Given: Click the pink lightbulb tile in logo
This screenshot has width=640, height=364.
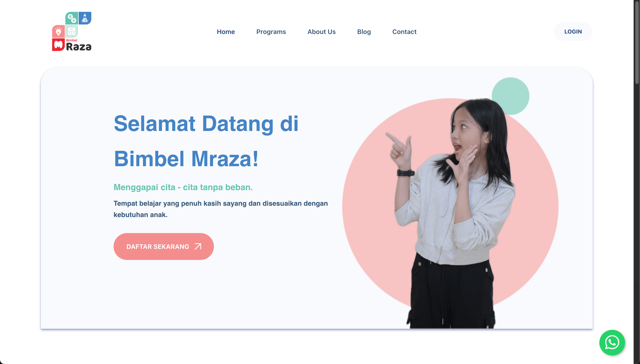Looking at the screenshot, I should [58, 31].
